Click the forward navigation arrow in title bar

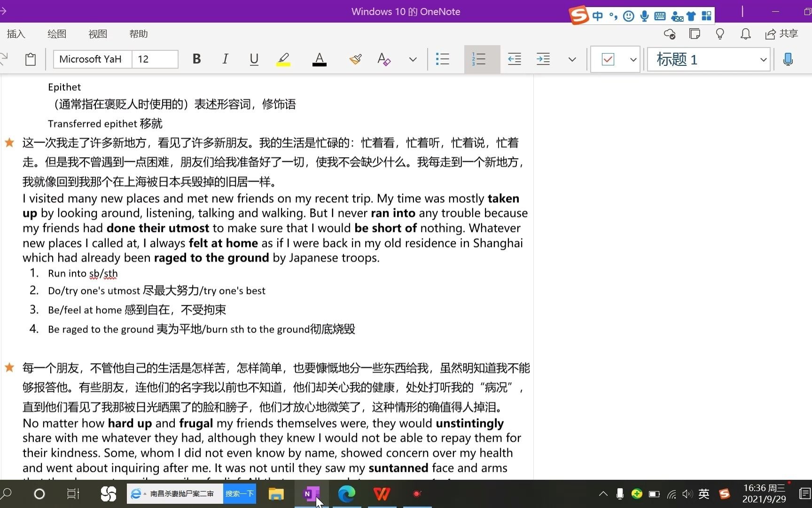tap(3, 11)
